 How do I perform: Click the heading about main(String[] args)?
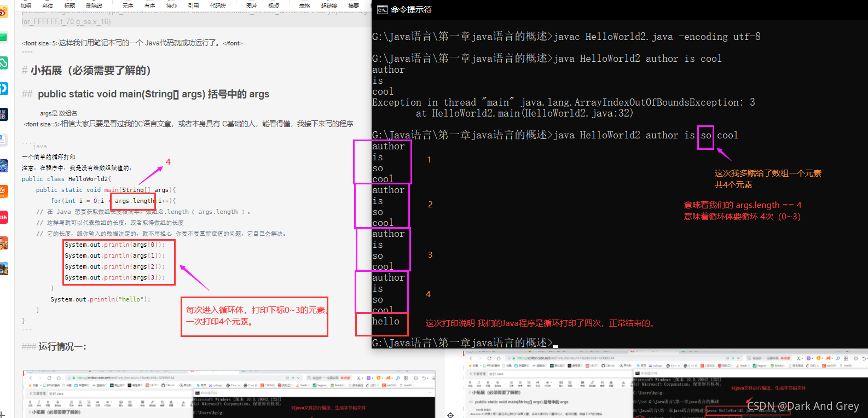(146, 94)
